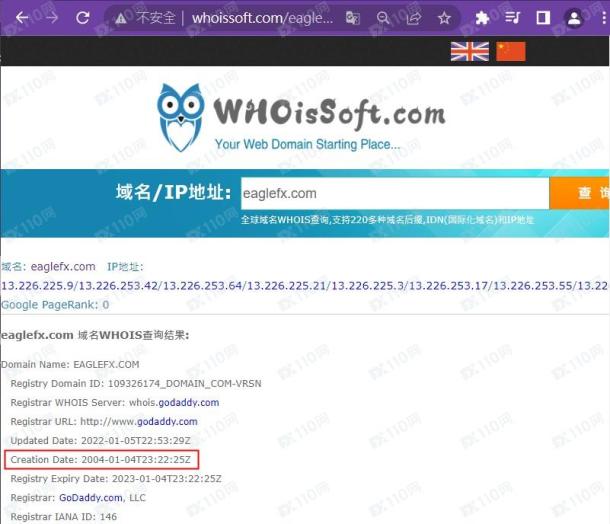Go back with the browser back arrow
Viewport: 610px width, 524px height.
(22, 18)
